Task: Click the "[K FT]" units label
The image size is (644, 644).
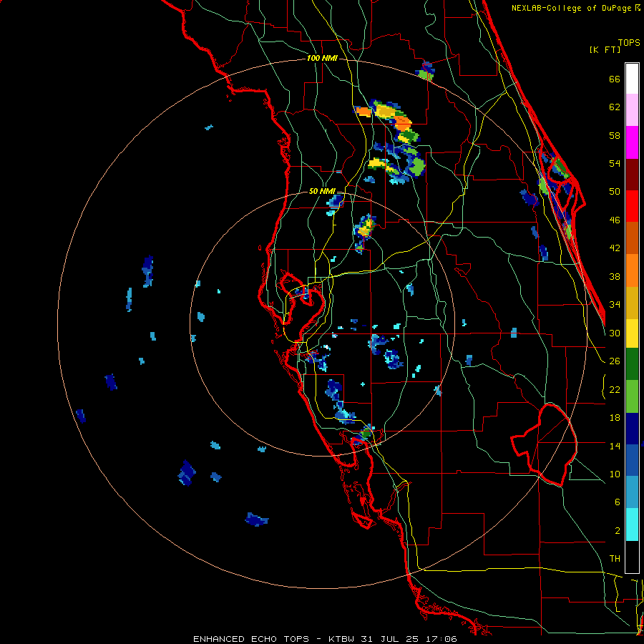Action: (x=605, y=50)
